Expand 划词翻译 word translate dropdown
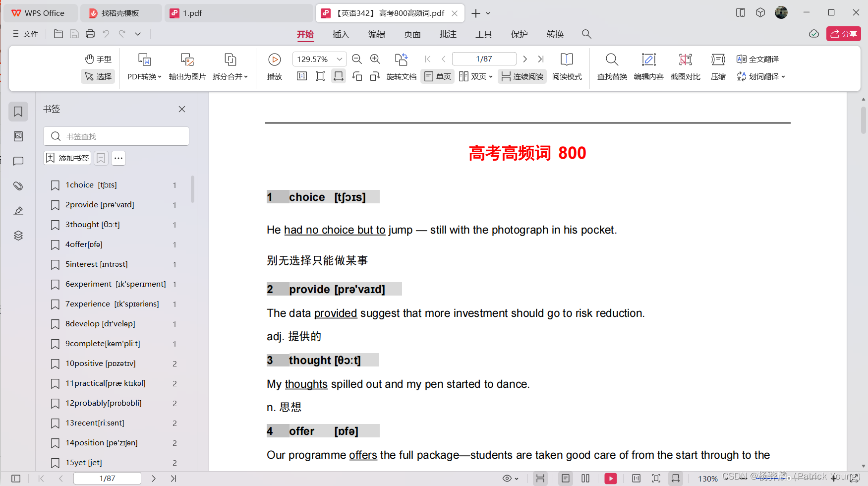The image size is (868, 486). click(x=761, y=76)
